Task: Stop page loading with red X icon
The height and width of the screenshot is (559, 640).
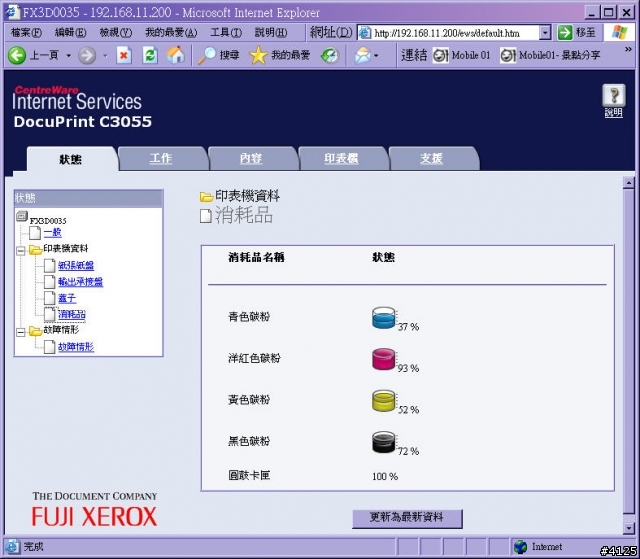Action: (124, 55)
